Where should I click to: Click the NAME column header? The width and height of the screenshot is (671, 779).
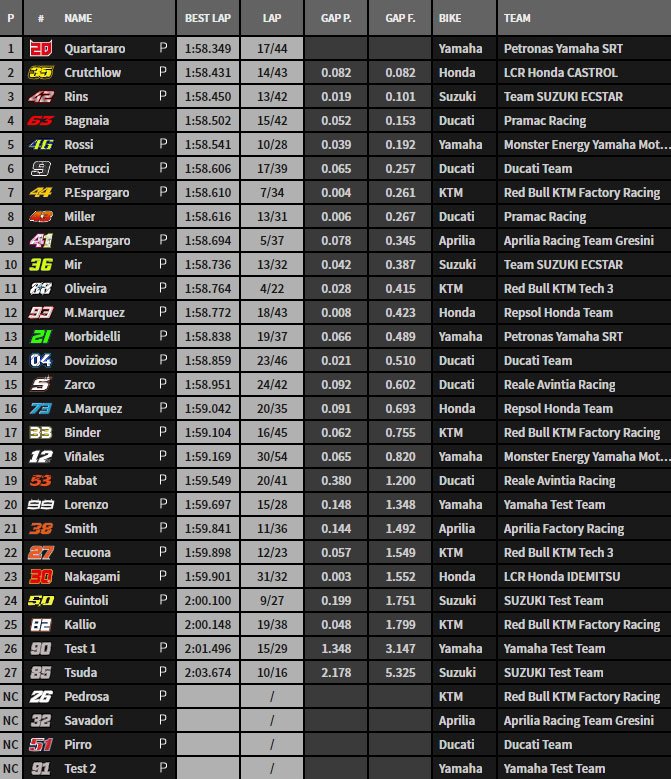(x=78, y=18)
